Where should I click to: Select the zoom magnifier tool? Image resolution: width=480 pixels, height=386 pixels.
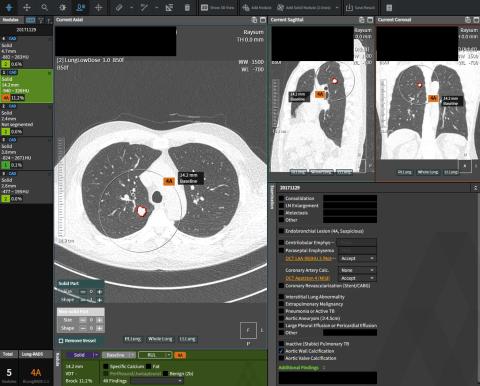click(44, 7)
